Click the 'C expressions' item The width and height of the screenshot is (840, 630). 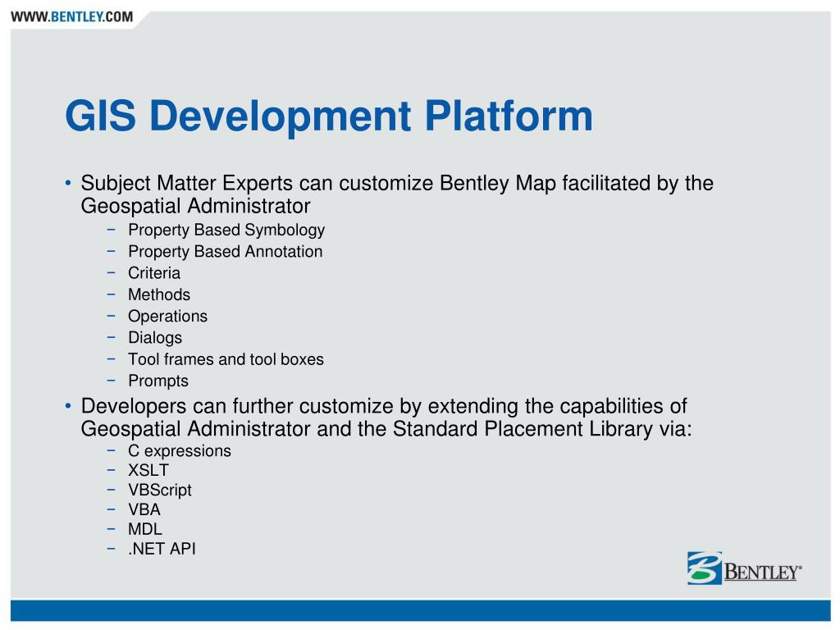(x=180, y=451)
